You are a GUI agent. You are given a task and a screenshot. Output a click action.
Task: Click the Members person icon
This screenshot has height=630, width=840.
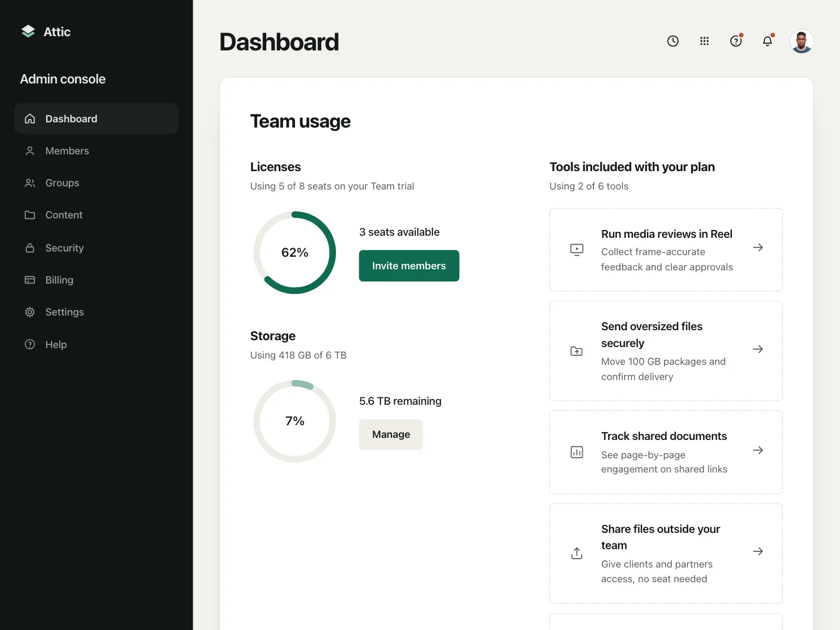coord(30,151)
